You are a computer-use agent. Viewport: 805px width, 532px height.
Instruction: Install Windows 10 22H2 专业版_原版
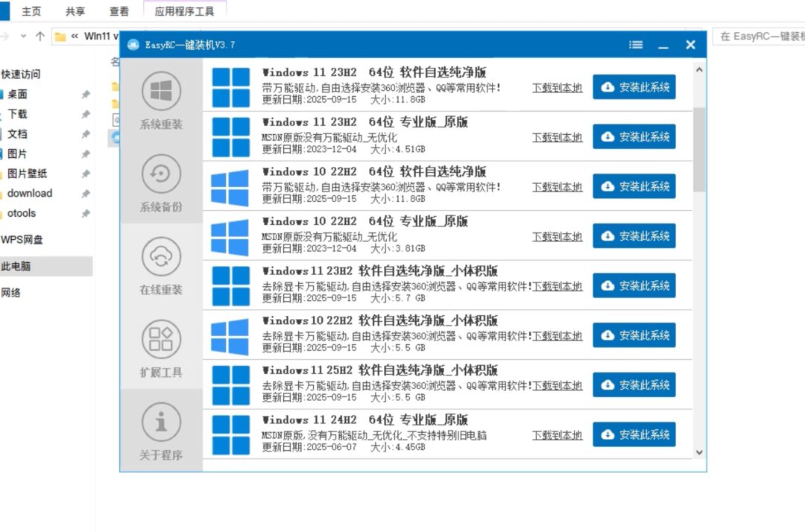pyautogui.click(x=634, y=235)
